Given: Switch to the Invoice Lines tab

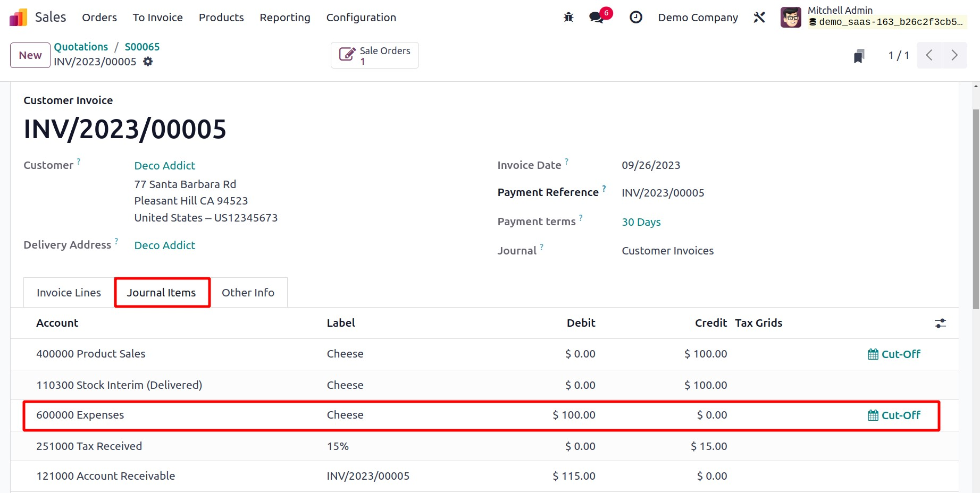Looking at the screenshot, I should [x=69, y=293].
